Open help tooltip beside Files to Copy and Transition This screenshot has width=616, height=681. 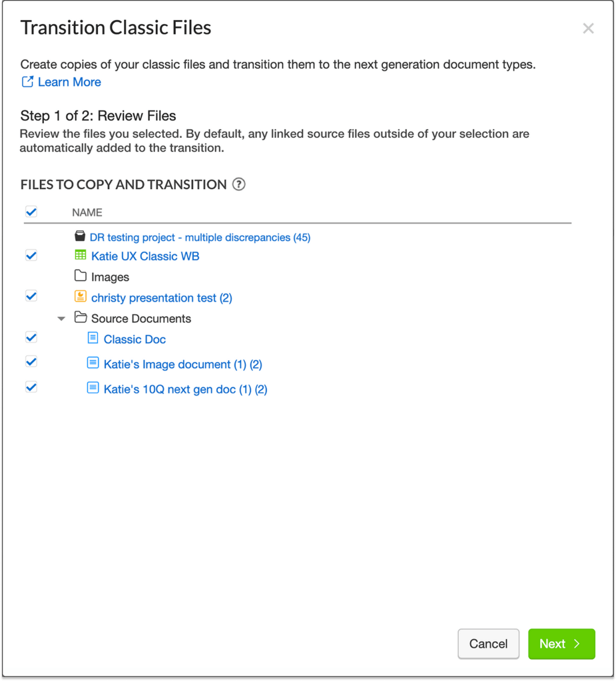coord(238,184)
